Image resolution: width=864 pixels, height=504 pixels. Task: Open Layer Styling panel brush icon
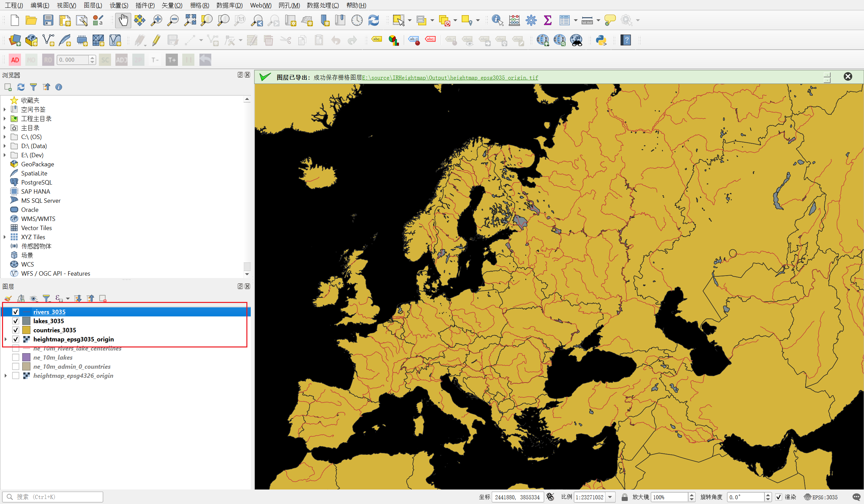tap(8, 299)
